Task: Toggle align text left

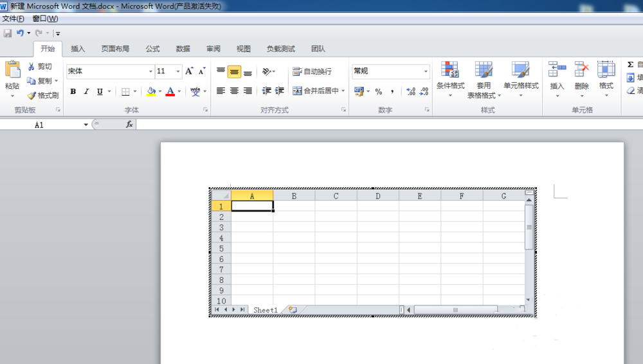Action: [x=221, y=91]
